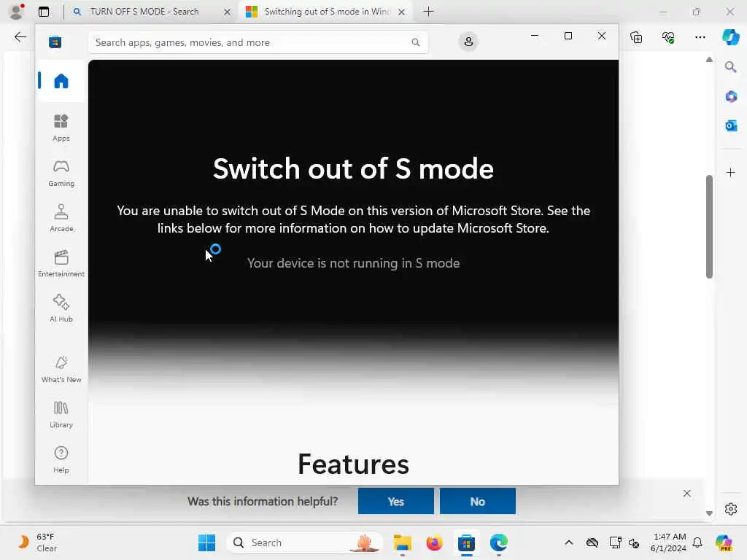The height and width of the screenshot is (560, 747).
Task: Open Edge profile avatar icon
Action: 17,12
